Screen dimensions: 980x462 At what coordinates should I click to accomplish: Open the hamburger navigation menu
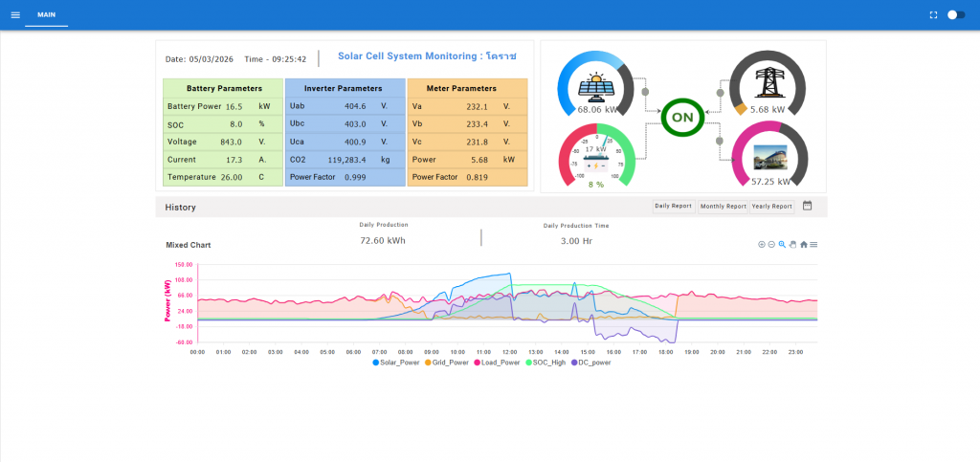(x=14, y=15)
